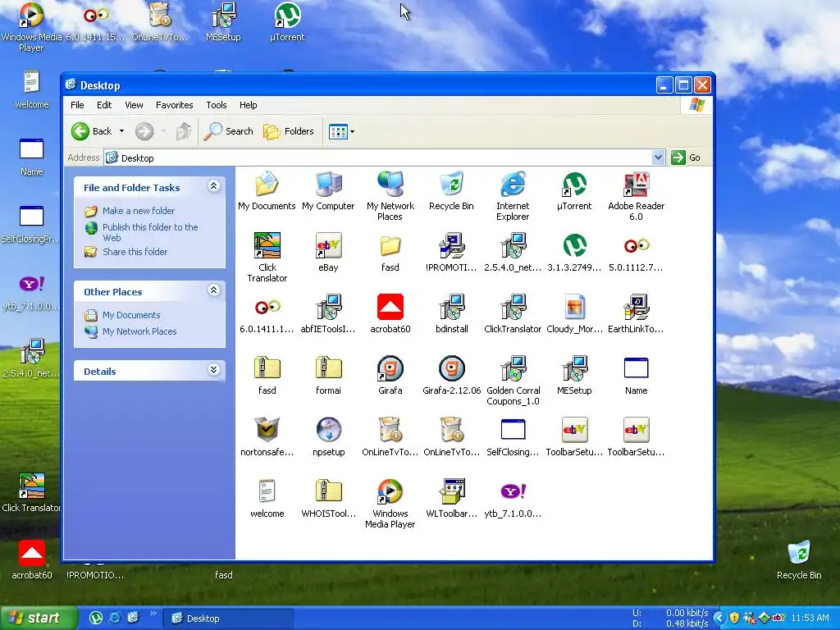840x630 pixels.
Task: Select the Cloudy_Mor... file icon
Action: [574, 308]
